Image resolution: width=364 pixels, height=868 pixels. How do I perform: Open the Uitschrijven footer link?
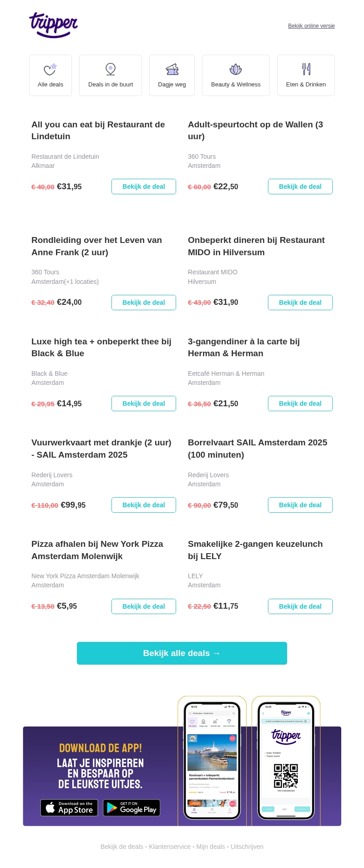click(x=247, y=847)
